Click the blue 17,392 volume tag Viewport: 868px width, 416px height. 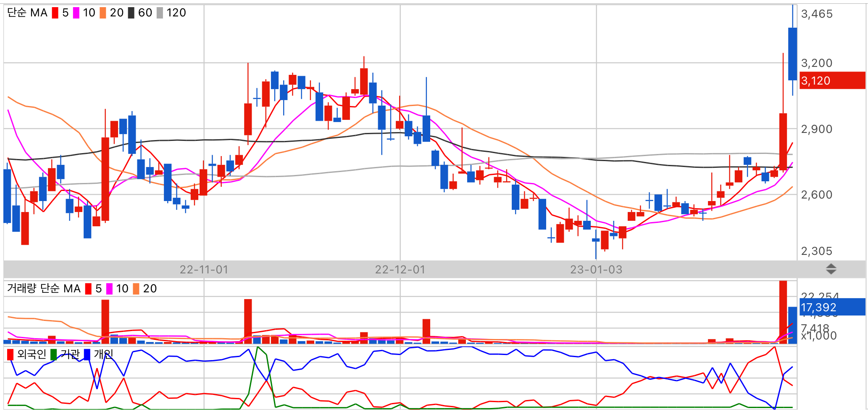832,307
